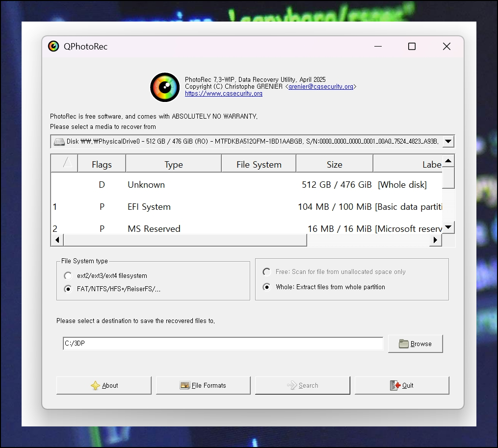Open grenier@cgsecurity.org email link
This screenshot has height=448, width=498.
click(x=321, y=87)
